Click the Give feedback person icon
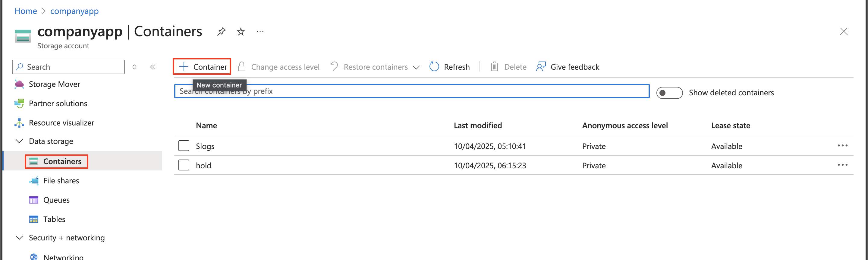868x260 pixels. coord(541,66)
